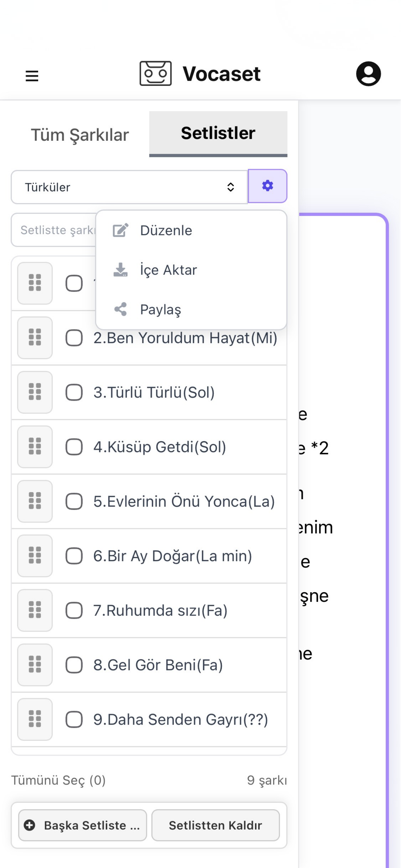This screenshot has width=401, height=868.
Task: Click the setlist settings gear icon
Action: [268, 186]
